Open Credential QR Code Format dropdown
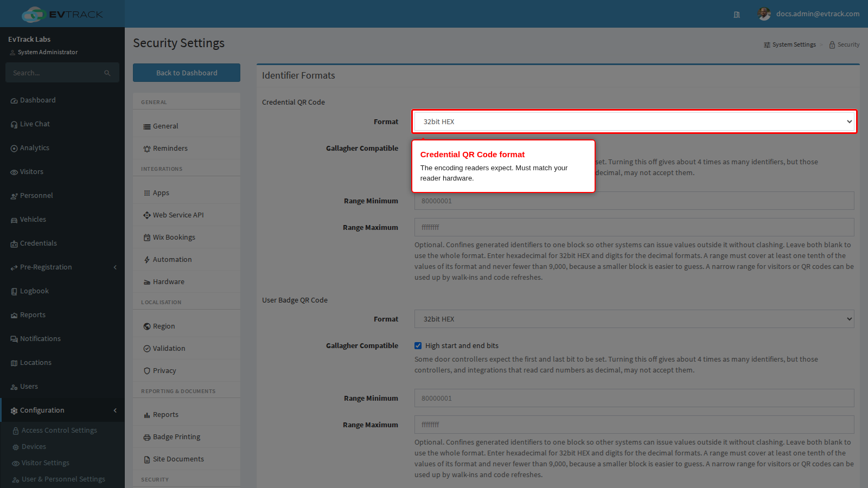Viewport: 868px width, 488px height. [634, 121]
